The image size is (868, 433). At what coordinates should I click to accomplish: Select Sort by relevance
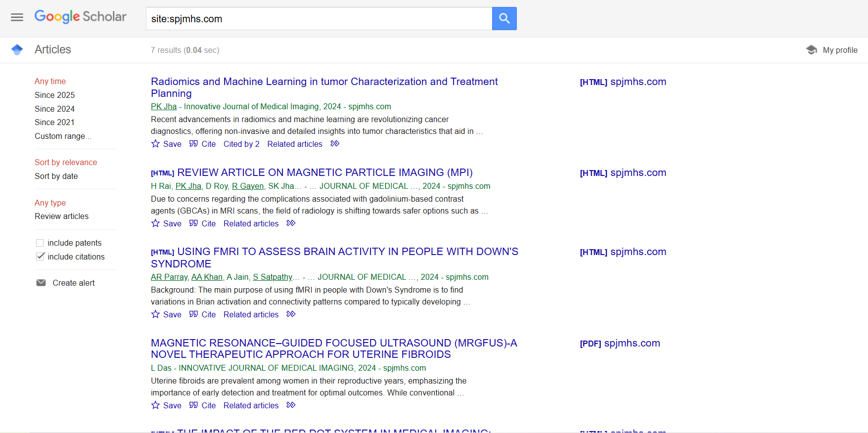66,162
